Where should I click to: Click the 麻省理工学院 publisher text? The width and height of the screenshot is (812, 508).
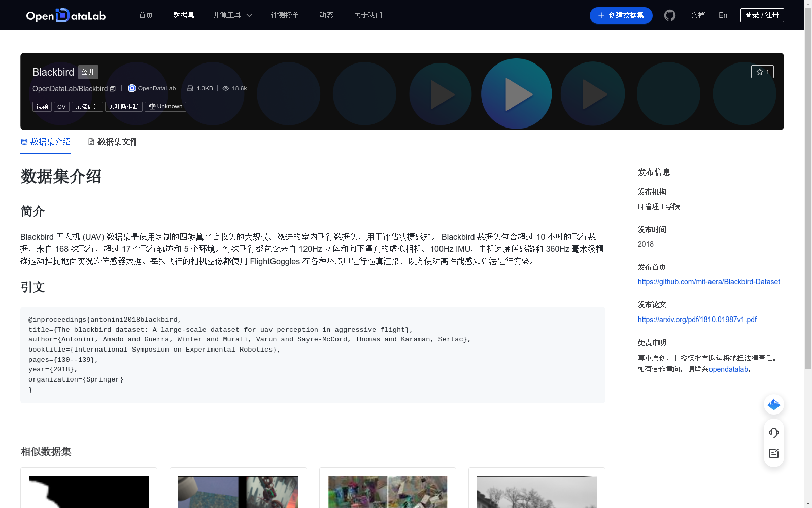(659, 207)
